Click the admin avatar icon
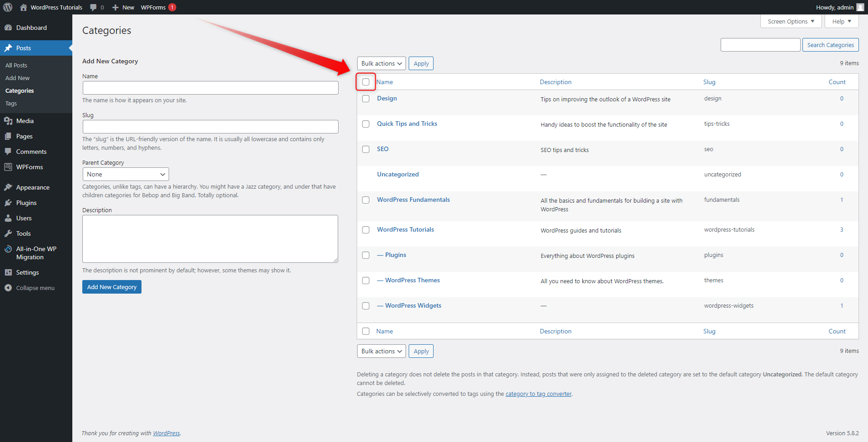The width and height of the screenshot is (868, 442). click(860, 7)
